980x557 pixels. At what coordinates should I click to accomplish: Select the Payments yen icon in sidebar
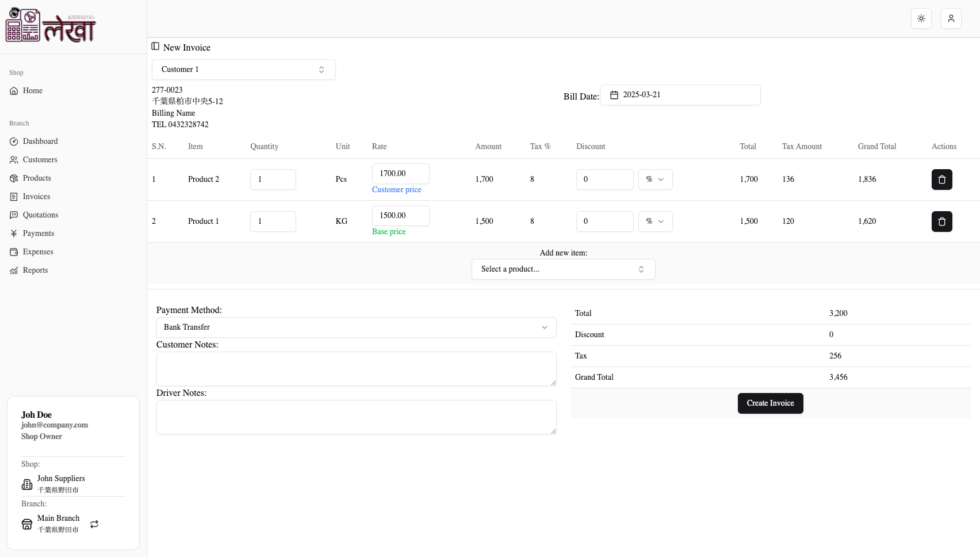pos(14,233)
